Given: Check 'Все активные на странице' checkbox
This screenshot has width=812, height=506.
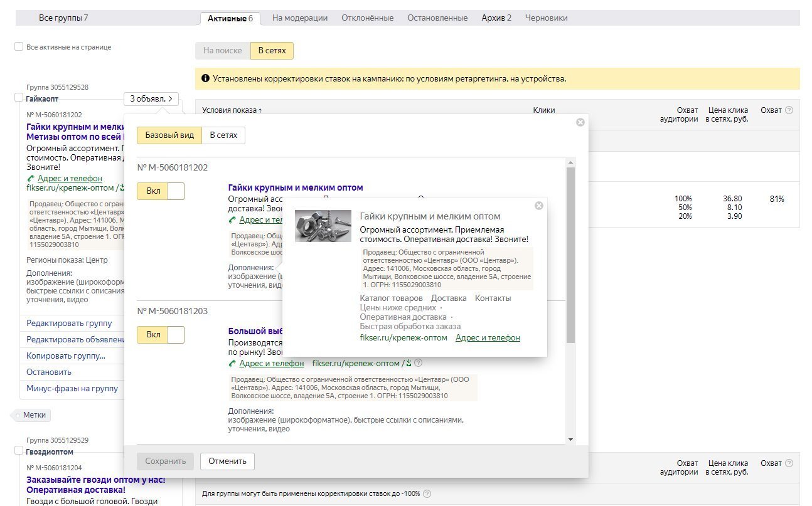Looking at the screenshot, I should [x=19, y=47].
